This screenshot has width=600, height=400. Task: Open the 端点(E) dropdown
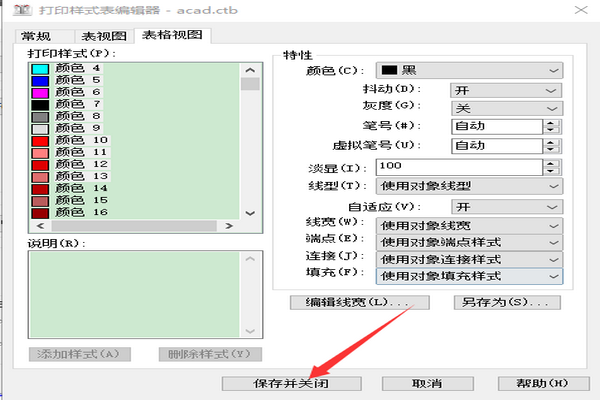[x=470, y=243]
